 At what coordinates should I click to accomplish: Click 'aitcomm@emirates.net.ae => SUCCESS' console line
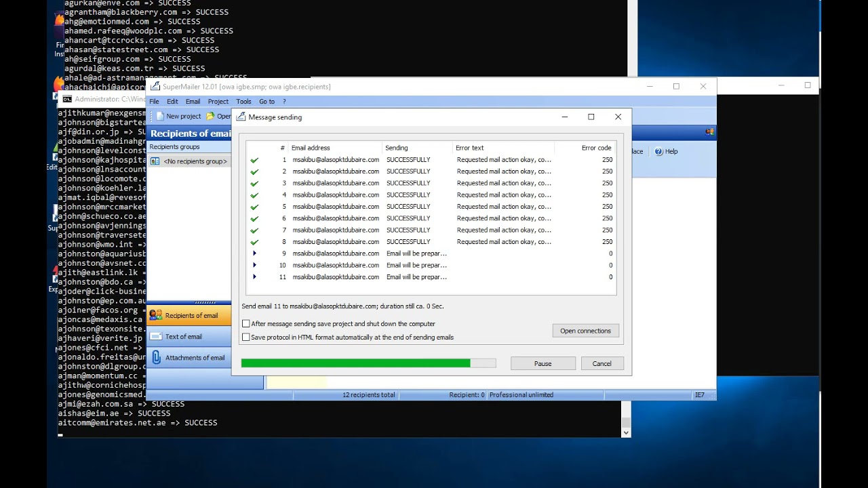click(x=138, y=422)
